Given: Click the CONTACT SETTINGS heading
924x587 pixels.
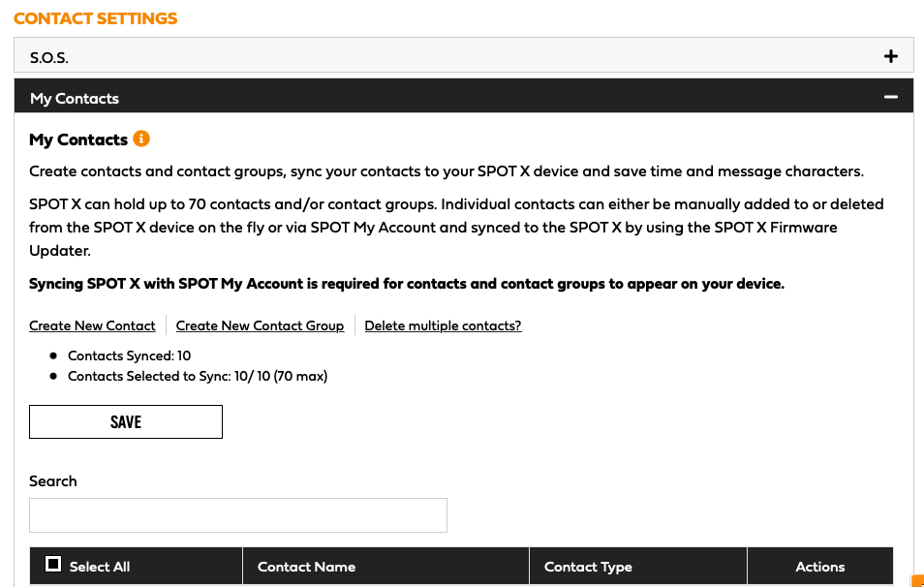Looking at the screenshot, I should [96, 18].
